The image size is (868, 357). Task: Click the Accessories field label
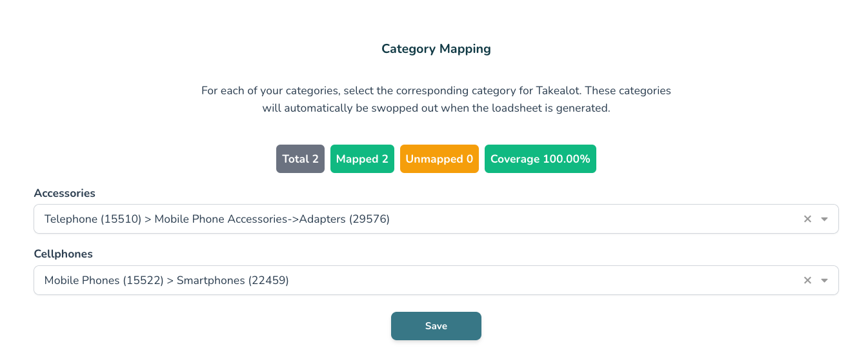(x=65, y=193)
